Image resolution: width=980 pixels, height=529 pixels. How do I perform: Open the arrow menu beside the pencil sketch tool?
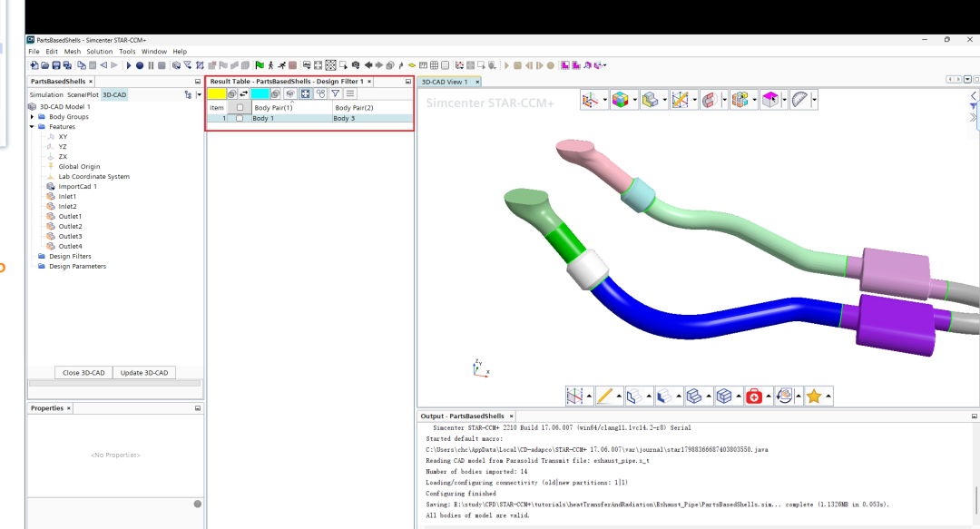pyautogui.click(x=619, y=396)
